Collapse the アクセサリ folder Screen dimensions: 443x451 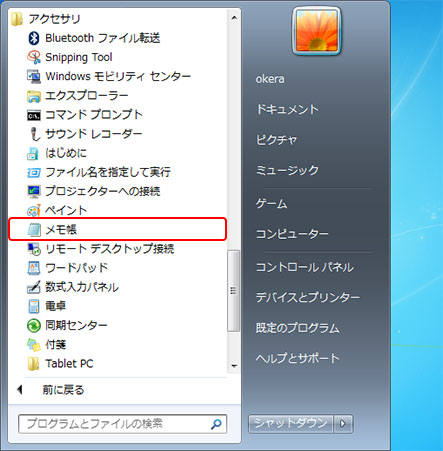[x=46, y=19]
